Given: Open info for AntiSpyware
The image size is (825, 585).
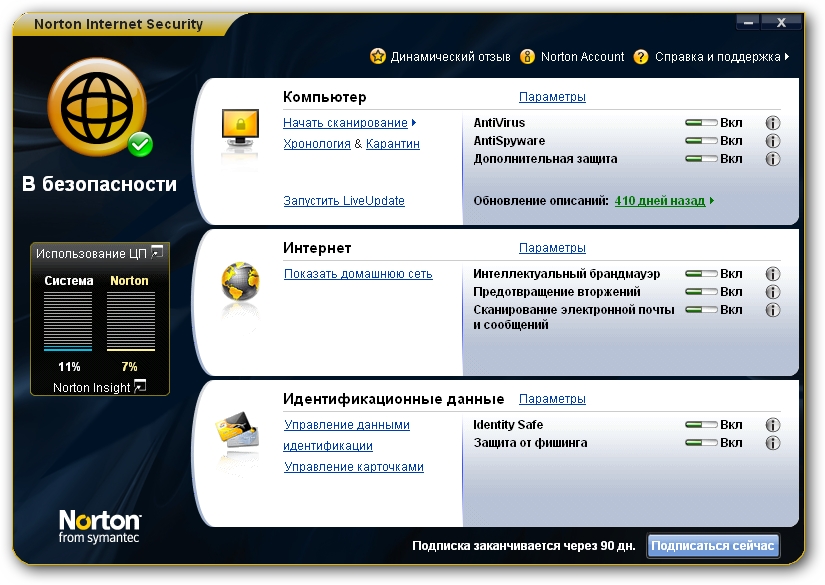Looking at the screenshot, I should pyautogui.click(x=772, y=141).
